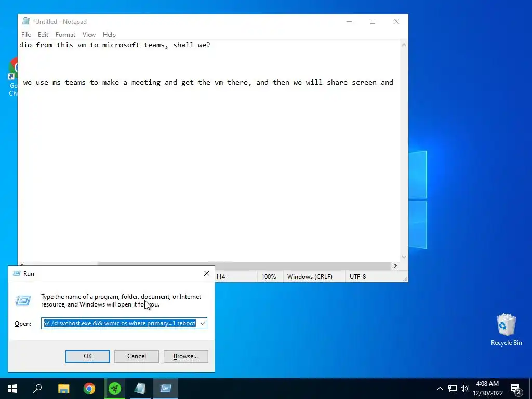Image resolution: width=532 pixels, height=399 pixels.
Task: Click the Notepad horizontal scrollbar thumb
Action: 244,265
